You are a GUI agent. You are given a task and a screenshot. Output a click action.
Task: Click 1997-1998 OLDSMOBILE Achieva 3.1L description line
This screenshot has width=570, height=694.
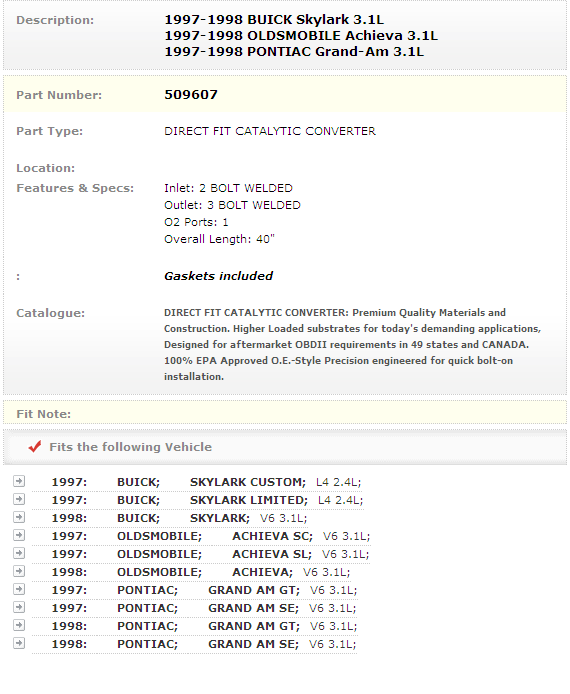tap(301, 35)
